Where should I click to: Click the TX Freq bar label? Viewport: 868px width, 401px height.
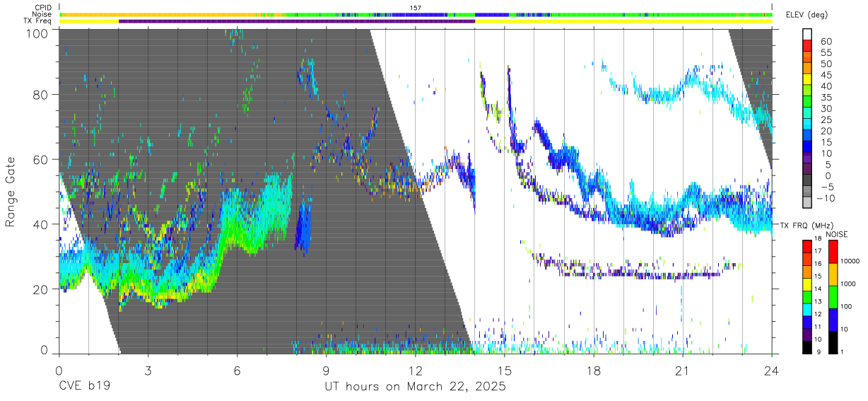(x=37, y=21)
